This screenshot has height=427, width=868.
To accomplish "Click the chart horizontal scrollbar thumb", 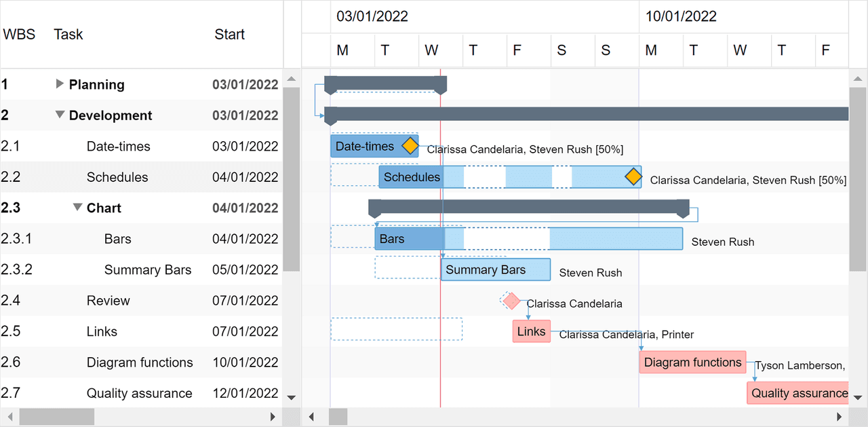I will 338,417.
